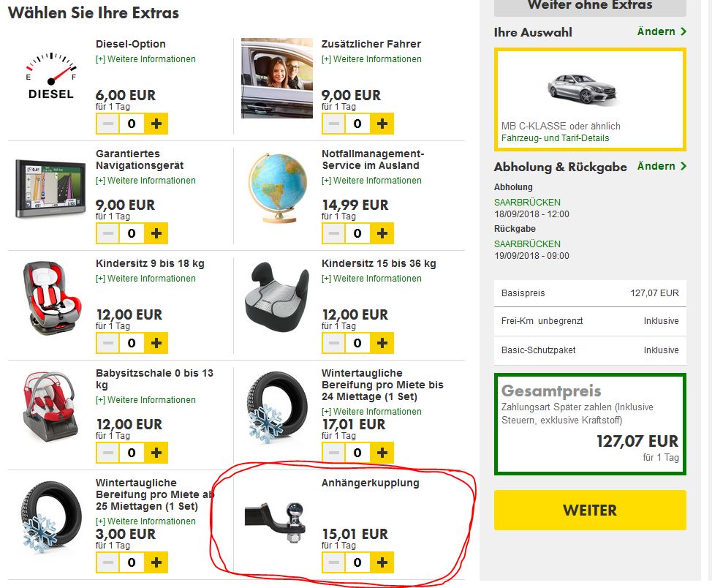
Task: Click the WEITER button
Action: click(x=589, y=510)
